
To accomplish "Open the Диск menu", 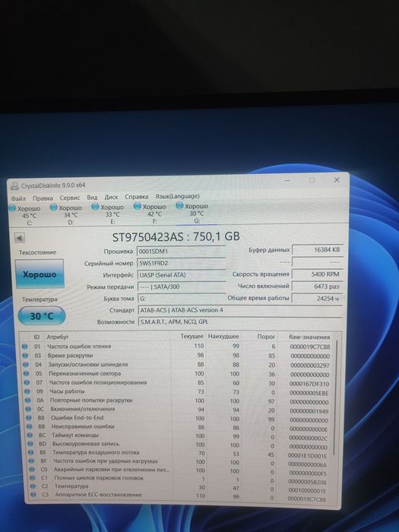I will click(111, 197).
